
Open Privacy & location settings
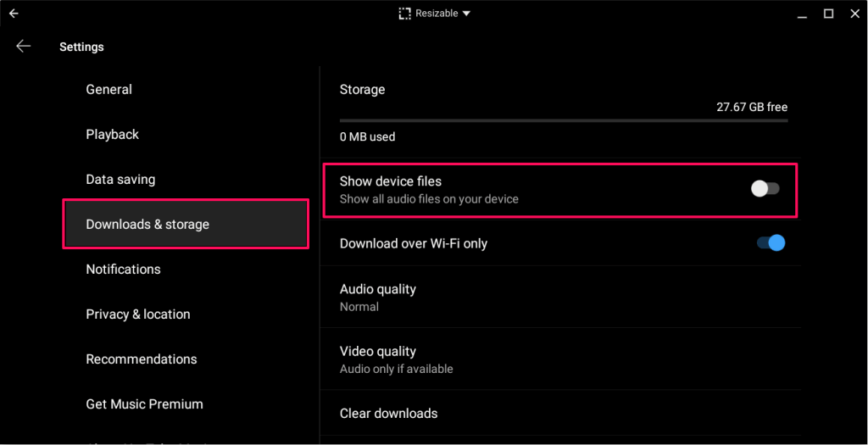coord(137,314)
